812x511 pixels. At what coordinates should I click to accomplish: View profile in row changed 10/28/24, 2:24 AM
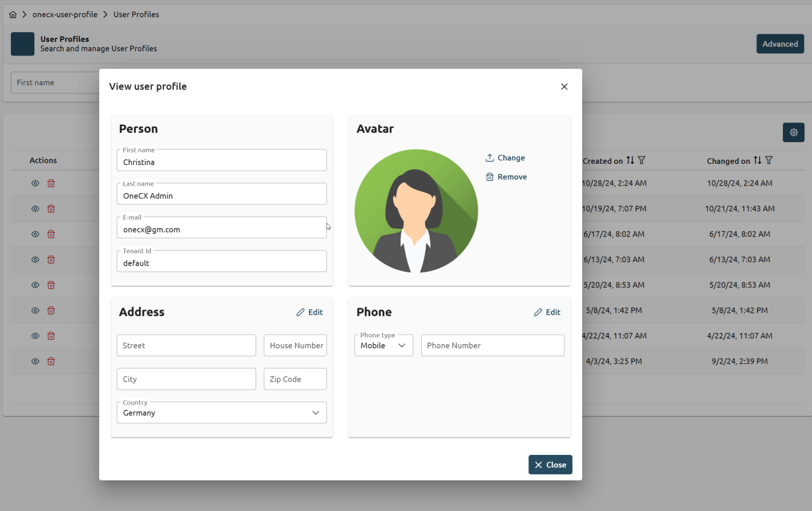point(35,183)
